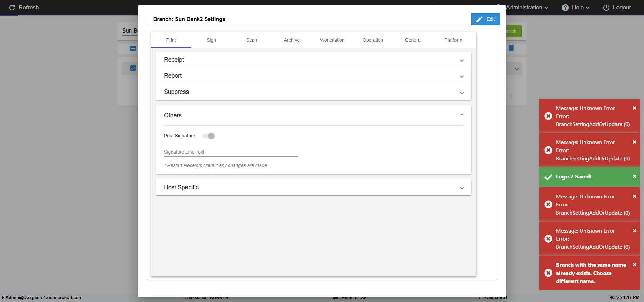The image size is (644, 302).
Task: Click the pencil Edit button
Action: point(485,19)
